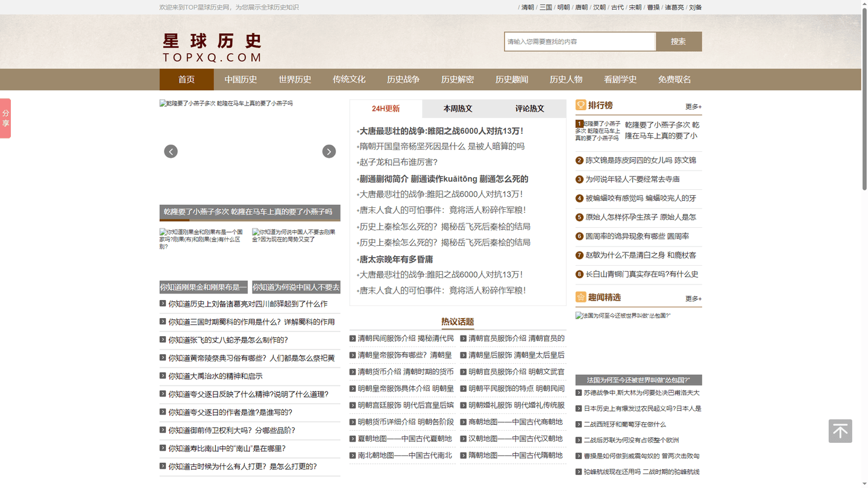Open 你知道古时候为什么有人打更 article
868x488 pixels.
click(242, 466)
